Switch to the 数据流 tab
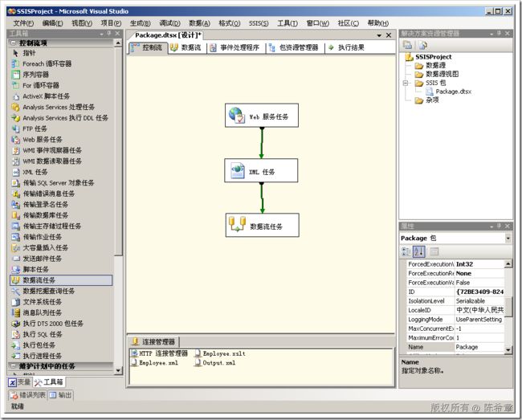This screenshot has width=522, height=420. pos(186,47)
